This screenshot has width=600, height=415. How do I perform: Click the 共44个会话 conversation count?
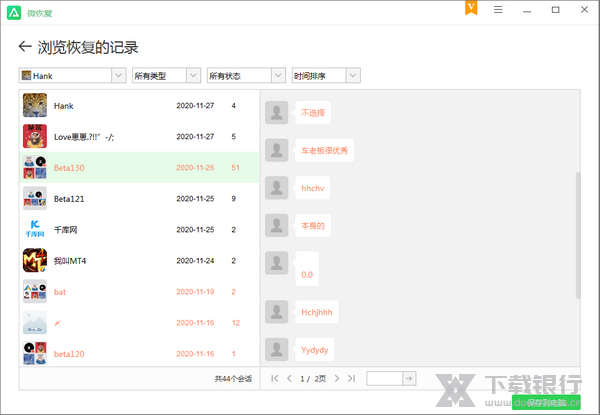click(233, 379)
